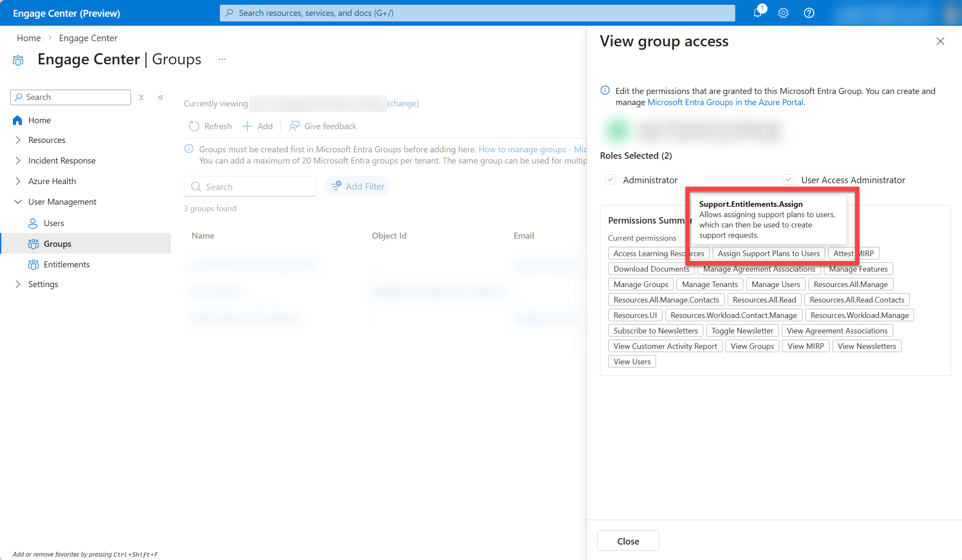The image size is (962, 560).
Task: Open Home in the sidebar menu
Action: click(x=40, y=120)
